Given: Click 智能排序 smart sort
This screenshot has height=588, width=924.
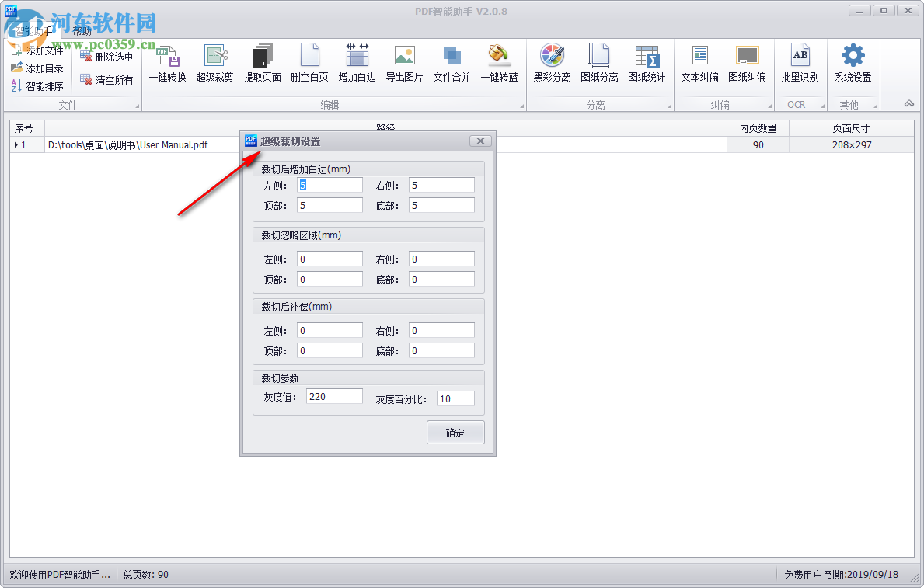Looking at the screenshot, I should [x=37, y=86].
